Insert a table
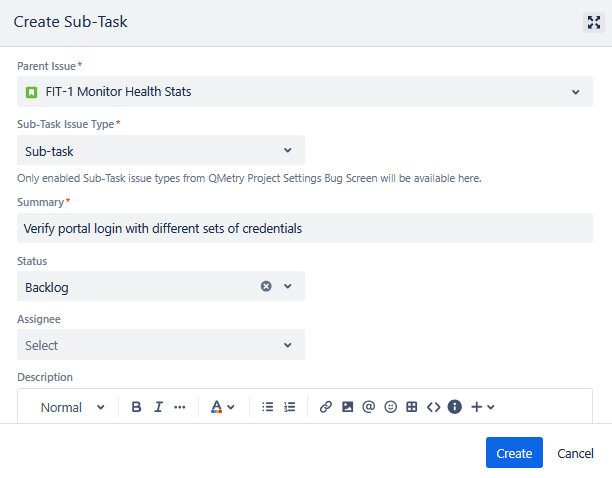The width and height of the screenshot is (612, 478). pyautogui.click(x=412, y=407)
